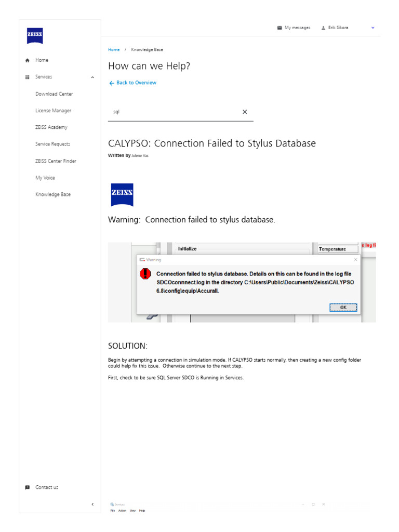Click the Home breadcrumb link
The image size is (399, 532).
coord(114,49)
